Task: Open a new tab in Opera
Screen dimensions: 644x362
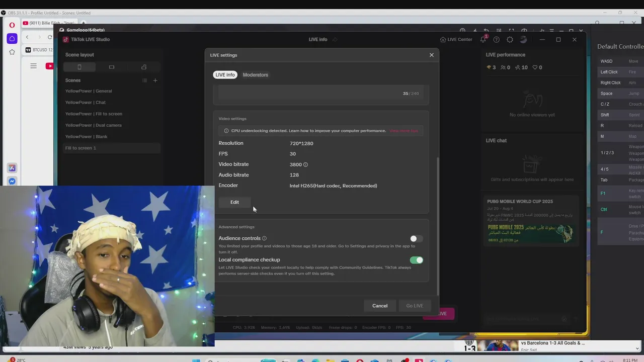Action: pos(84,23)
